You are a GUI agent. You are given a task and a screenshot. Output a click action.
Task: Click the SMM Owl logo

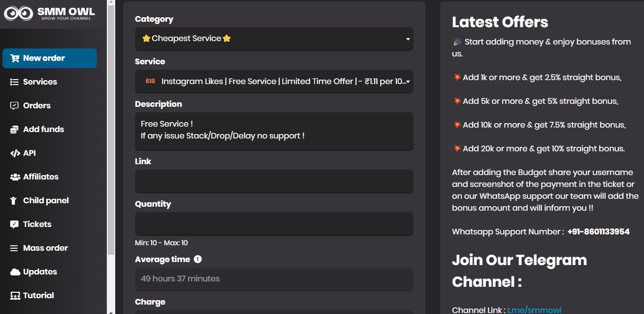(x=49, y=13)
